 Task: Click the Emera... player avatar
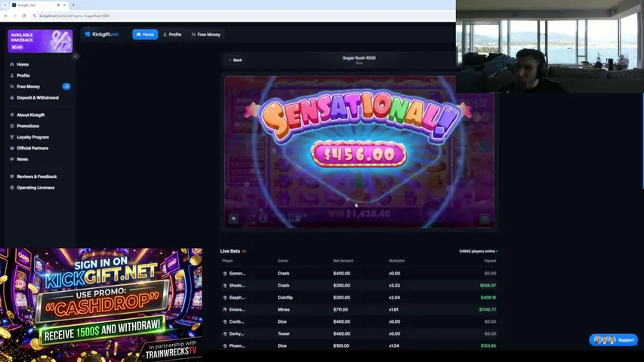(x=225, y=309)
